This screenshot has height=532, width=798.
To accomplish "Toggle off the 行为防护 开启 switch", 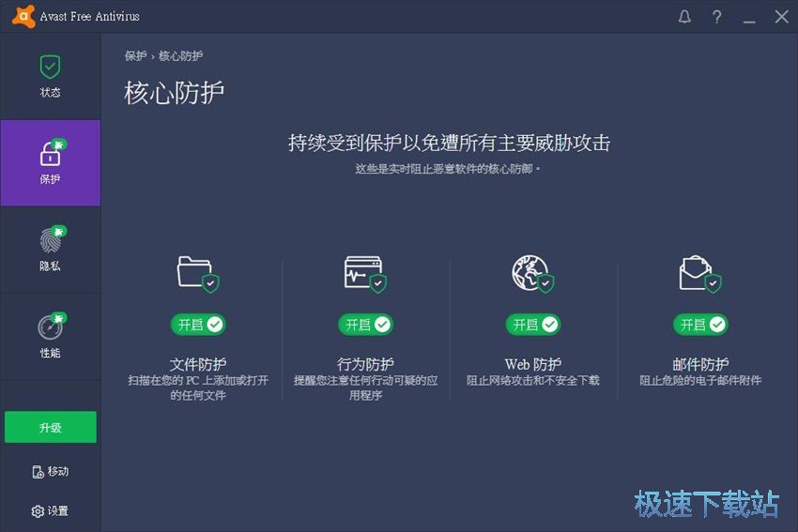I will (x=365, y=325).
